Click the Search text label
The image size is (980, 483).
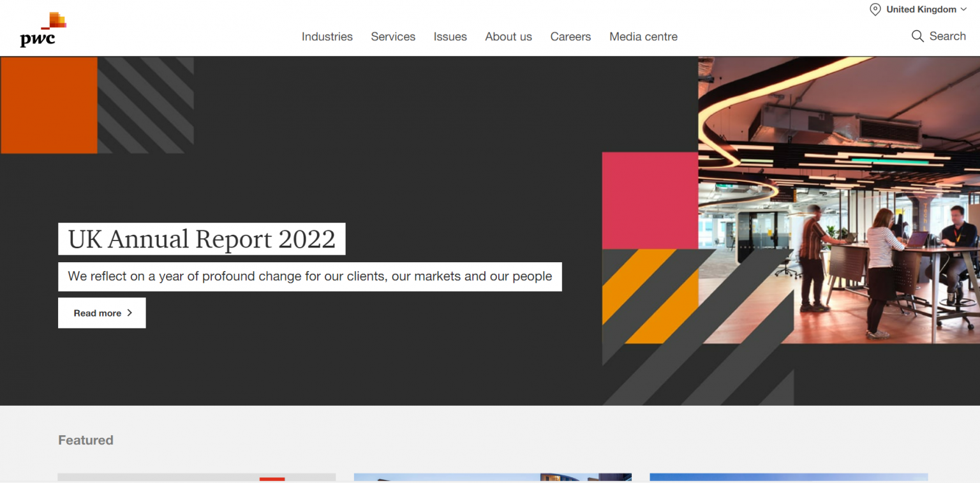pos(947,36)
